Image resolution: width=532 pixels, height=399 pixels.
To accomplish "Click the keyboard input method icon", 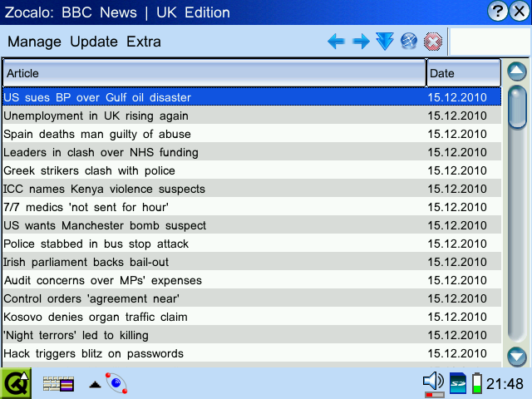I will click(x=58, y=383).
